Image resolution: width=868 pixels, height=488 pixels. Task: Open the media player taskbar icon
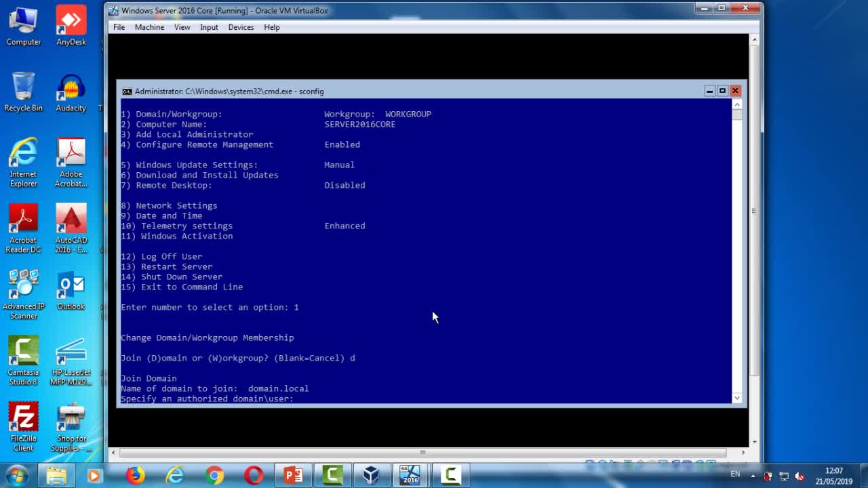click(x=94, y=476)
